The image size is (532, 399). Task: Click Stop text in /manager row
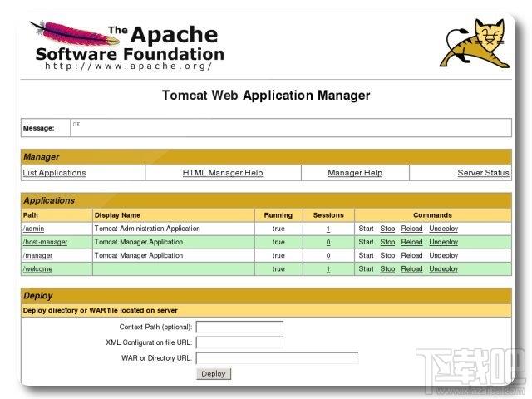point(387,255)
